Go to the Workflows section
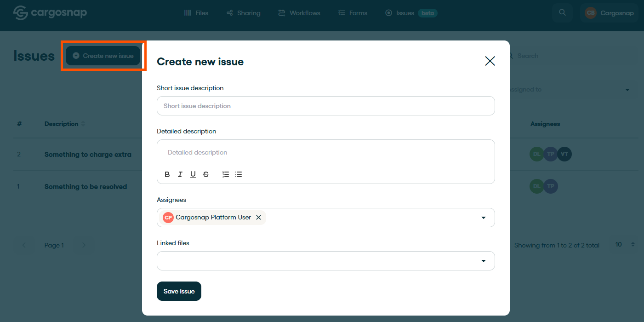644x322 pixels. pyautogui.click(x=299, y=13)
